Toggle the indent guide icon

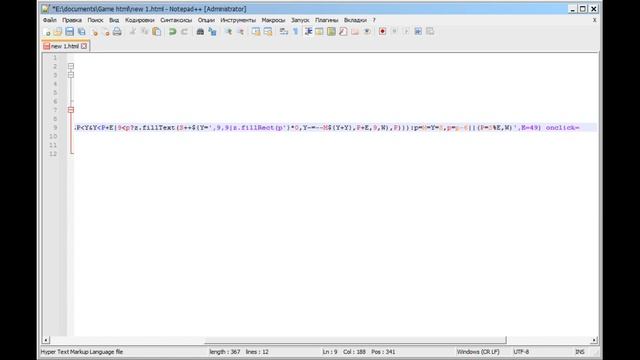(308, 31)
